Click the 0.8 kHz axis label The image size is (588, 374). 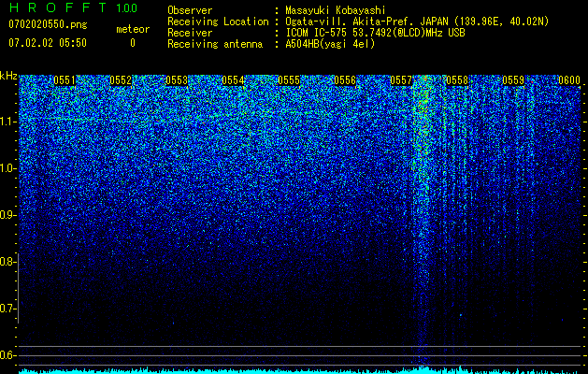pyautogui.click(x=8, y=262)
